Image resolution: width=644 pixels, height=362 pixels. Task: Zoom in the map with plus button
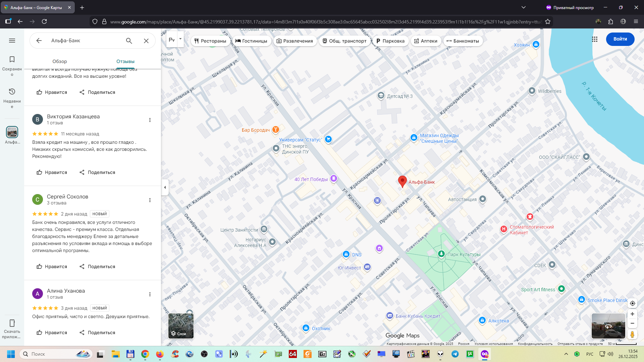tap(632, 314)
